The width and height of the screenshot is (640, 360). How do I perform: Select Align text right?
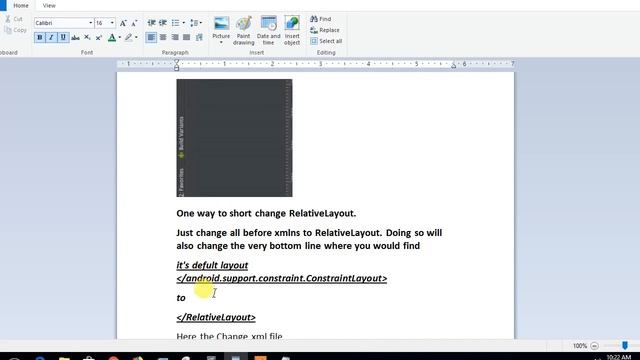point(175,38)
